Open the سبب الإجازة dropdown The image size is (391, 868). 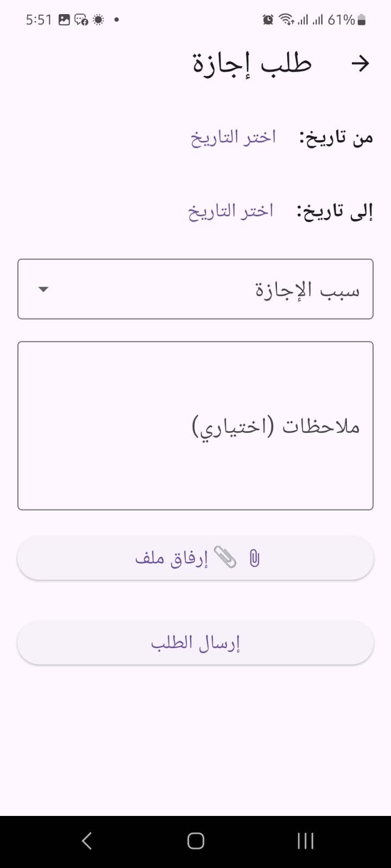point(195,289)
